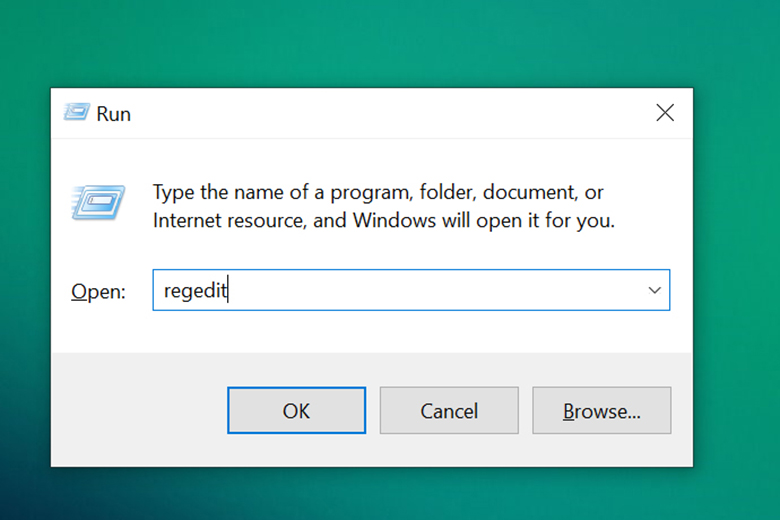Image resolution: width=780 pixels, height=520 pixels.
Task: Expand the Open combo box dropdown arrow
Action: 654,291
